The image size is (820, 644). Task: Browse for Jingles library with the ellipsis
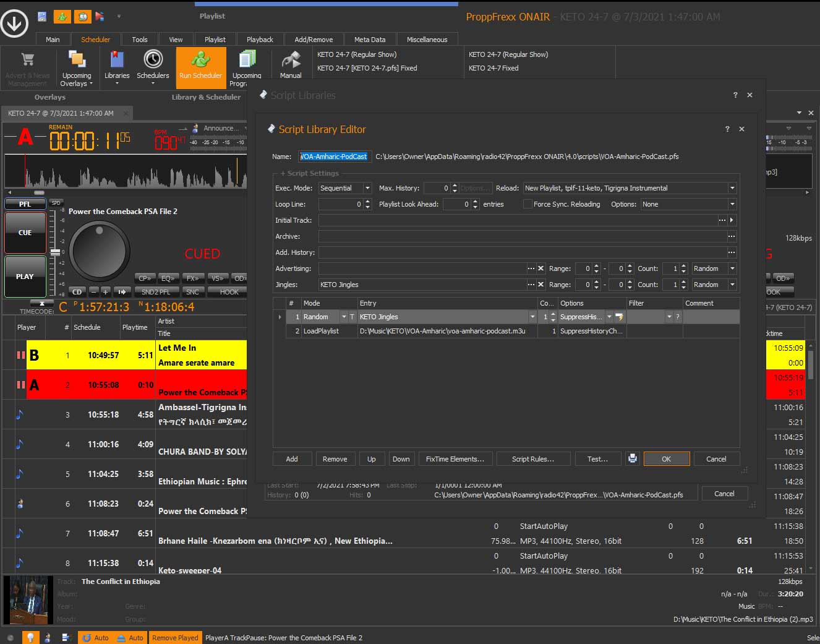[x=531, y=285]
